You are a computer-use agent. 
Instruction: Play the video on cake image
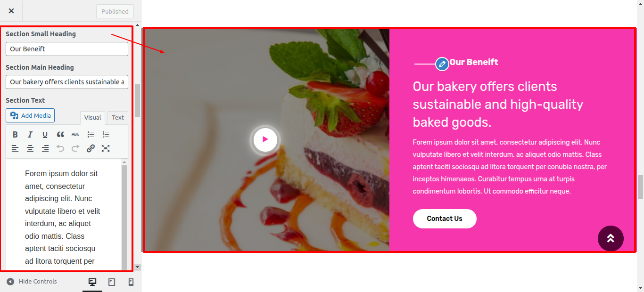click(x=265, y=139)
